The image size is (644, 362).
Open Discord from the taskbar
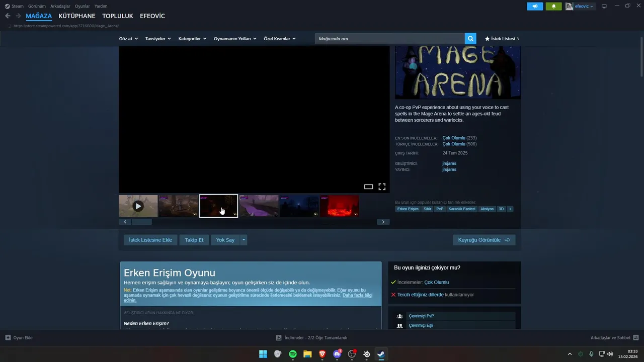337,354
